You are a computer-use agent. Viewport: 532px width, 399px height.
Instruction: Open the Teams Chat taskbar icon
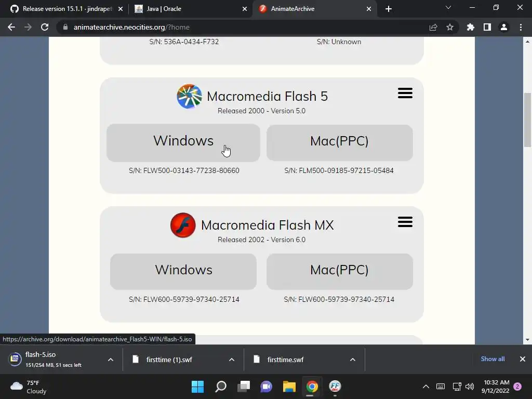click(267, 387)
